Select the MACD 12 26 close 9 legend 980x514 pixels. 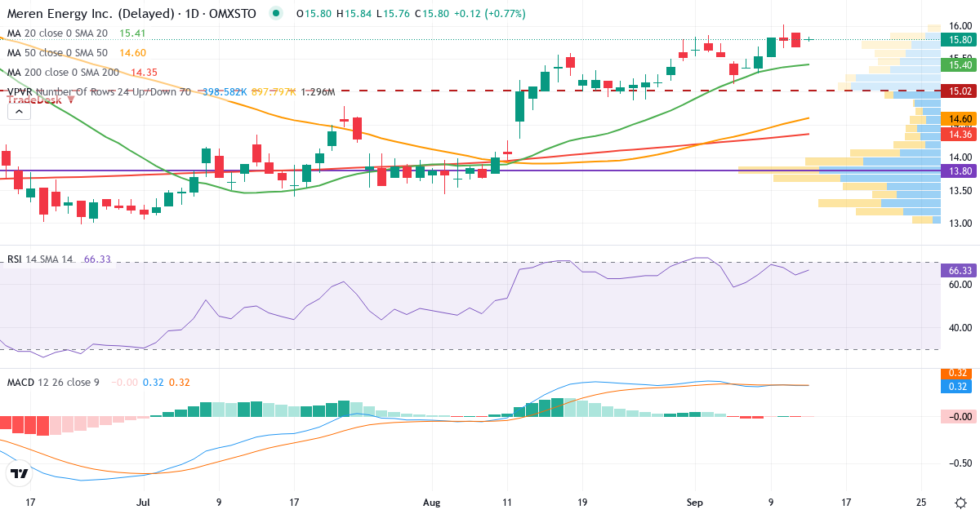click(53, 382)
